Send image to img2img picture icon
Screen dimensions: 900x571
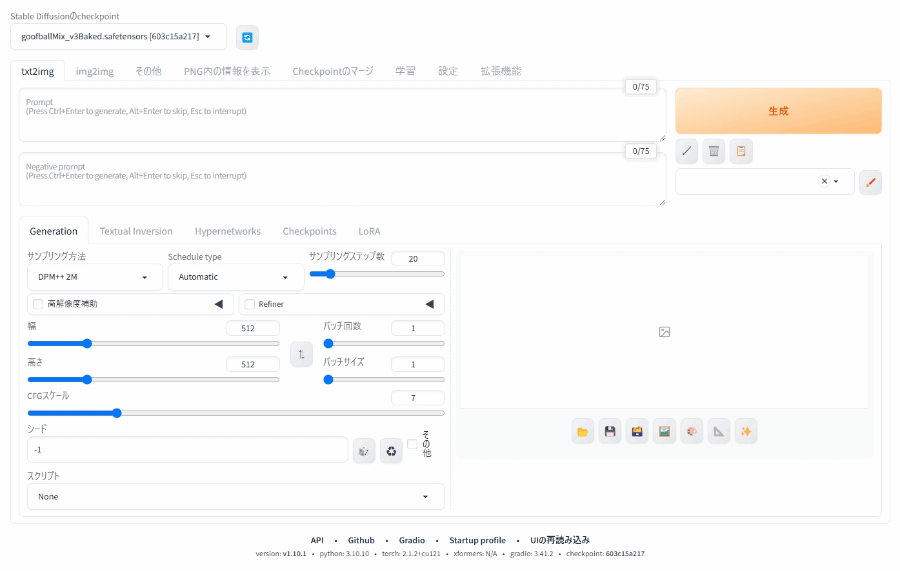[664, 432]
